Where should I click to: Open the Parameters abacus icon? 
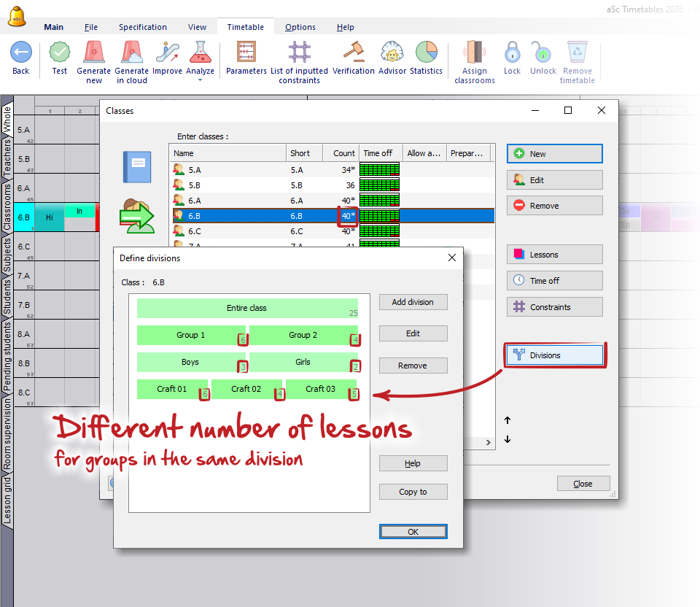(x=246, y=53)
